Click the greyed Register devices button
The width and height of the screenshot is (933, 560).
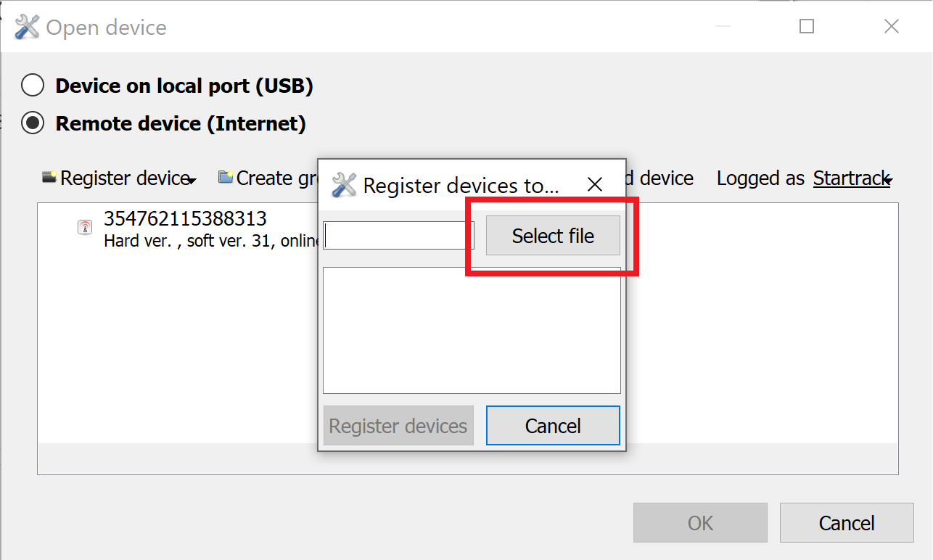click(398, 425)
